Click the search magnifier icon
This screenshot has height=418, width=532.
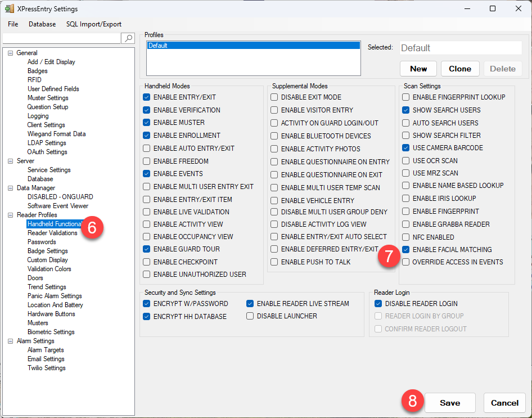(128, 38)
